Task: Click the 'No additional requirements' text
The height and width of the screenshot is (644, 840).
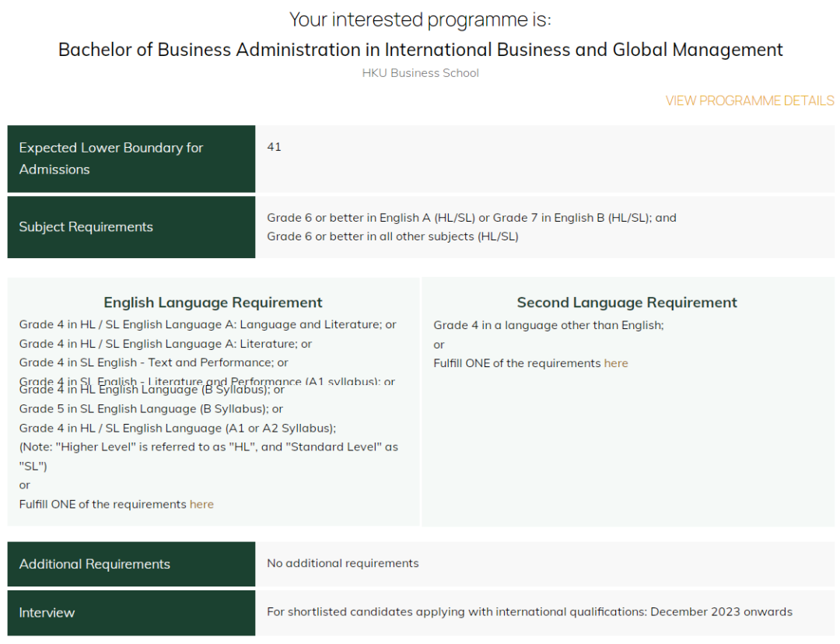Action: [x=342, y=563]
